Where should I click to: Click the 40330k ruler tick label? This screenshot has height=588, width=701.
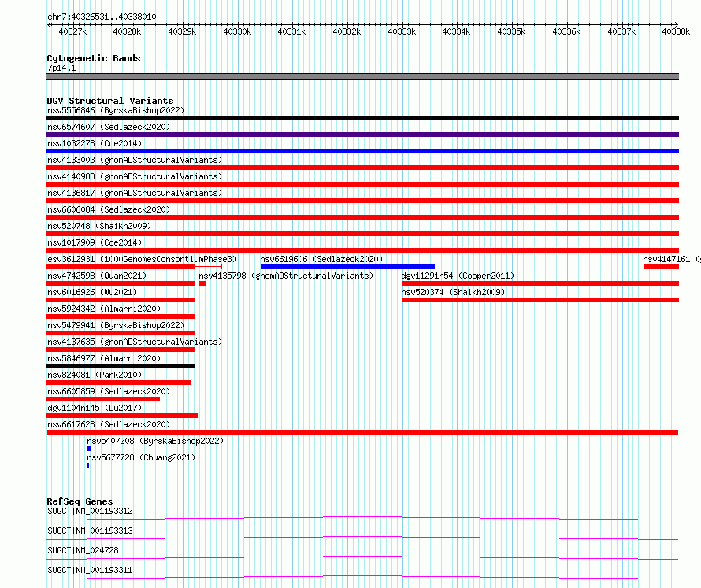coord(237,31)
